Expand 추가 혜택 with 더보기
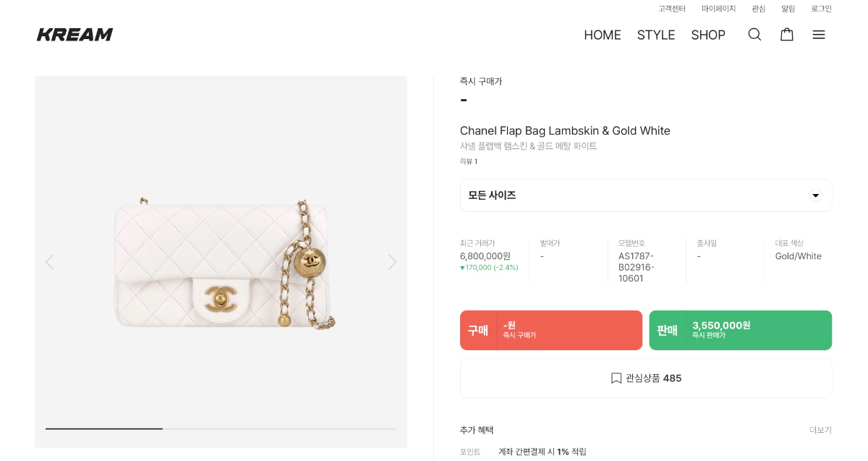Viewport: 868px width, 461px height. pyautogui.click(x=820, y=430)
